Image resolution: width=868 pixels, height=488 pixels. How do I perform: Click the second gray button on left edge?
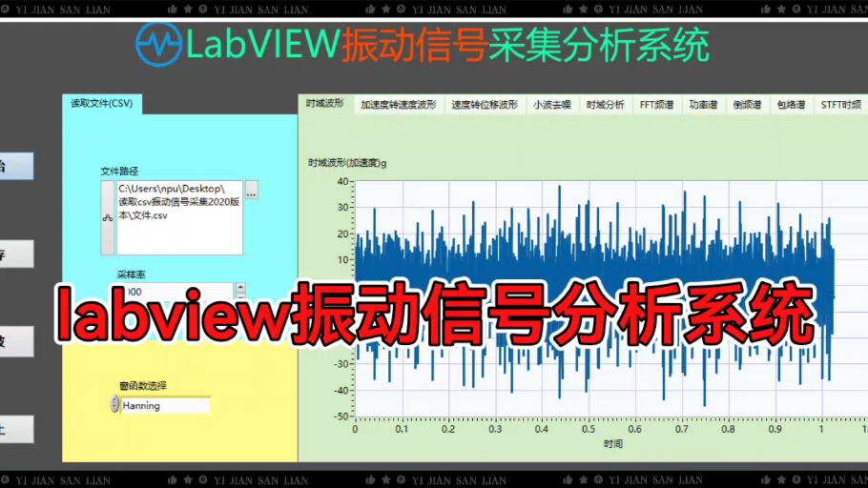16,254
